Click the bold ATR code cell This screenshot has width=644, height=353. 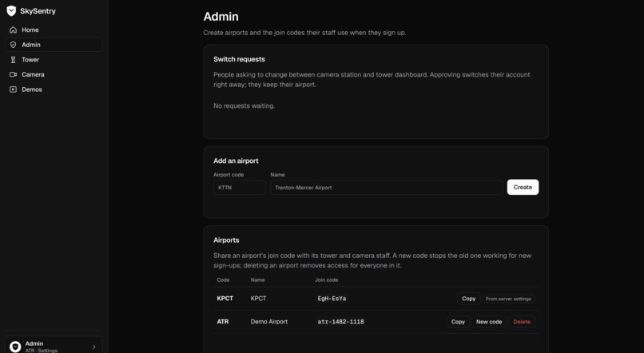click(x=223, y=321)
